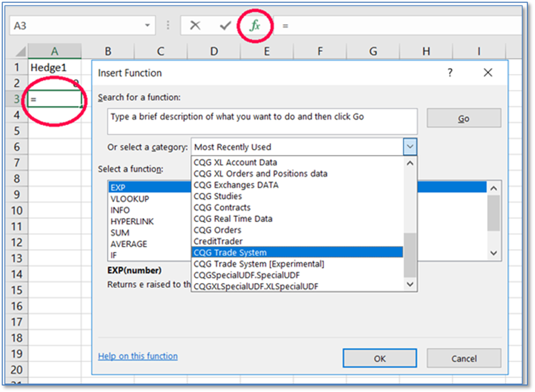Image resolution: width=535 pixels, height=392 pixels.
Task: Close the Insert Function dialog
Action: click(x=488, y=73)
